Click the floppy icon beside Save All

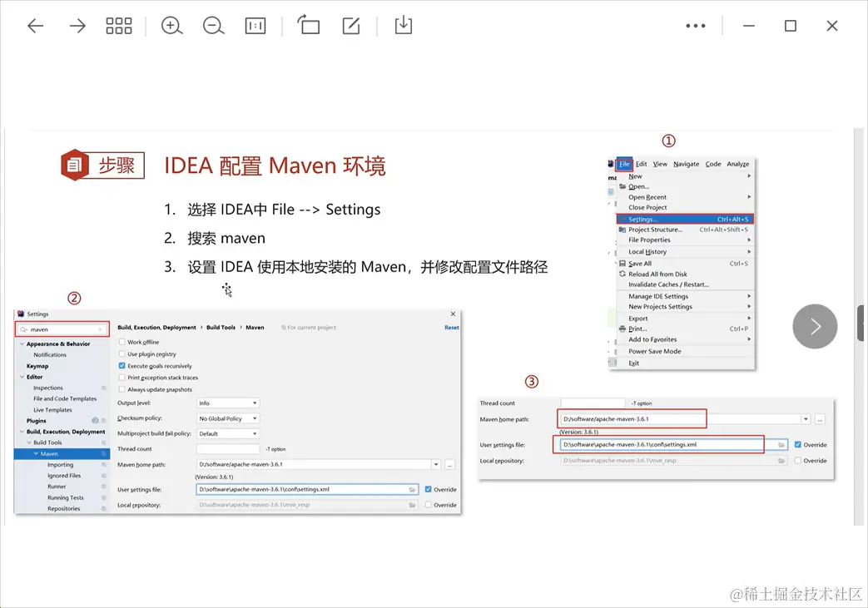[622, 264]
